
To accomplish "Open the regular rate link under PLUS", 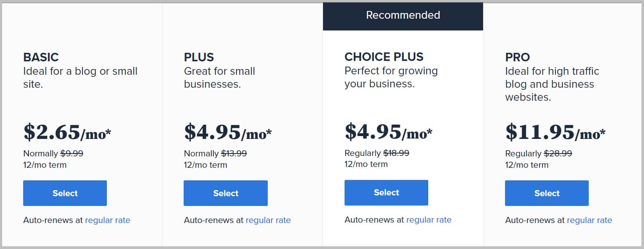I will click(268, 220).
